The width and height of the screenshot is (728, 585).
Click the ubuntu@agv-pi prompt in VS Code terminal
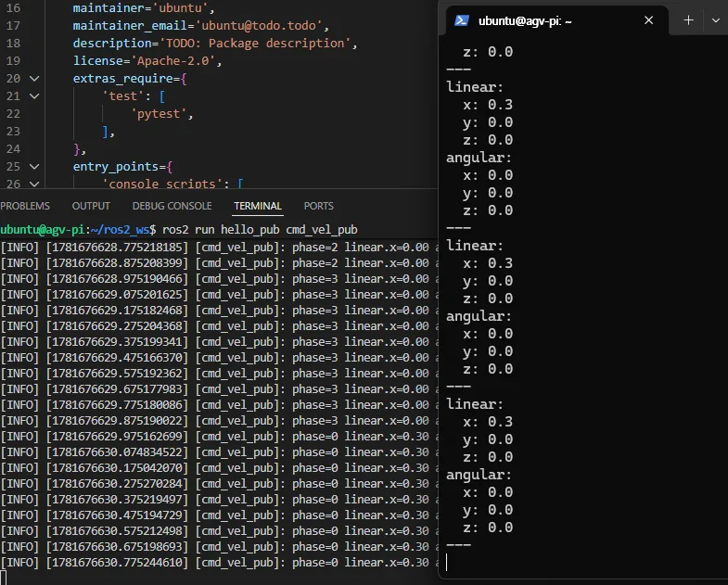click(78, 229)
